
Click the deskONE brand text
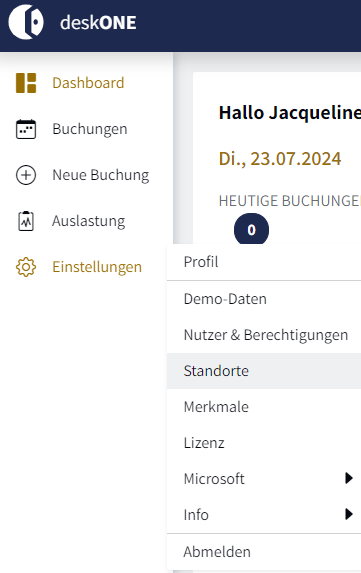coord(98,23)
